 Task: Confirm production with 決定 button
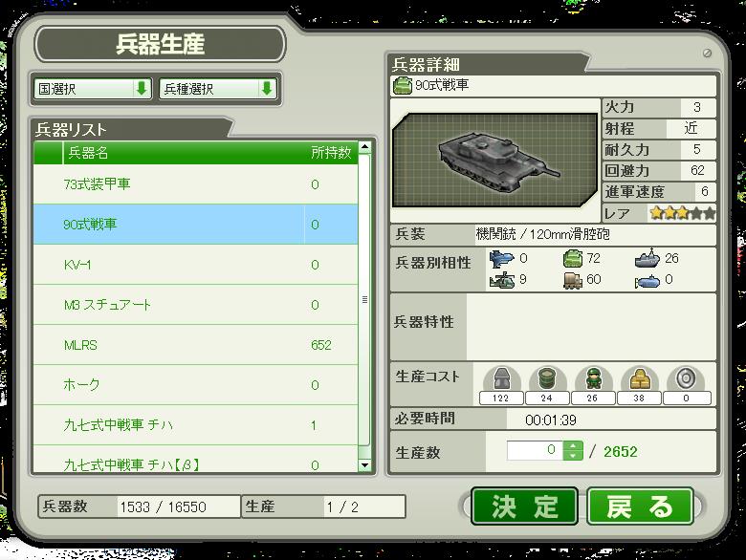[524, 506]
